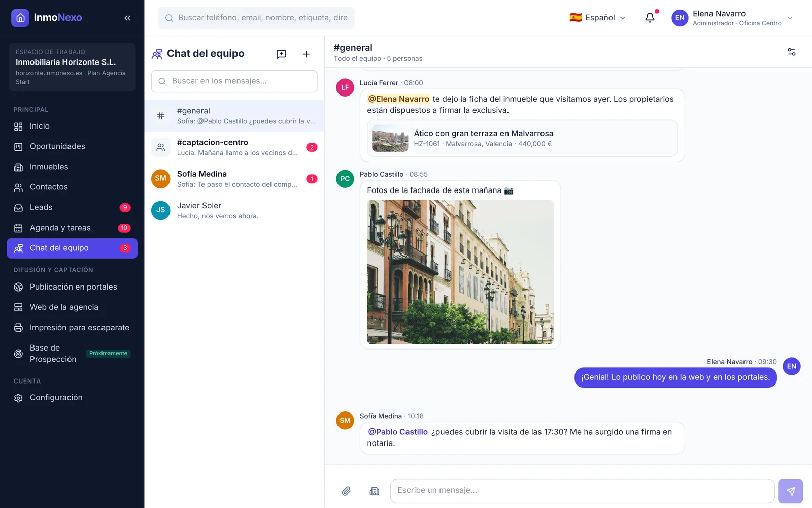Select Chat del equipo in the sidebar

72,248
